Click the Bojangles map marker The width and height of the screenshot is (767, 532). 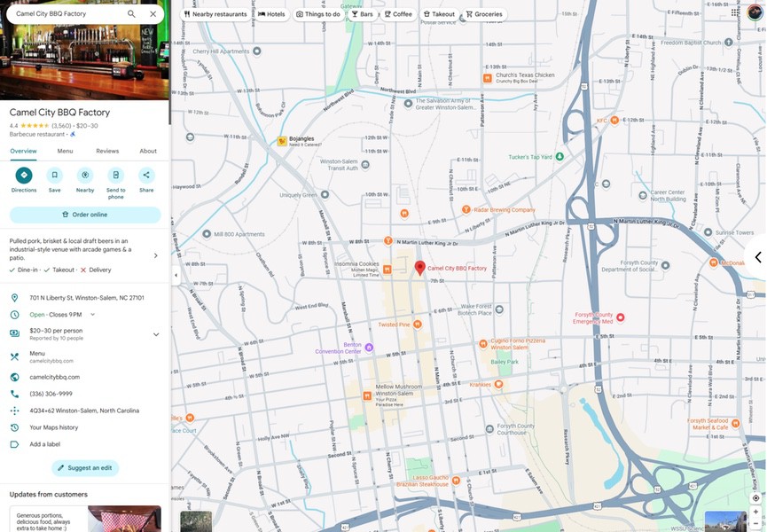tap(282, 141)
